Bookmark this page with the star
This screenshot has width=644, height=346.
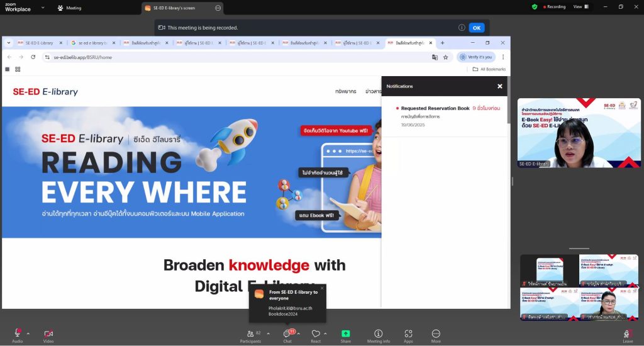coord(446,57)
